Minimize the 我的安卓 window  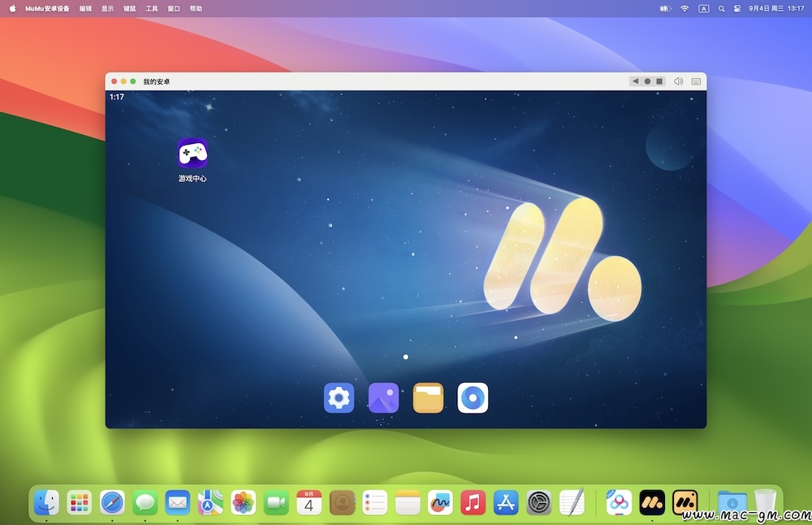pyautogui.click(x=123, y=81)
